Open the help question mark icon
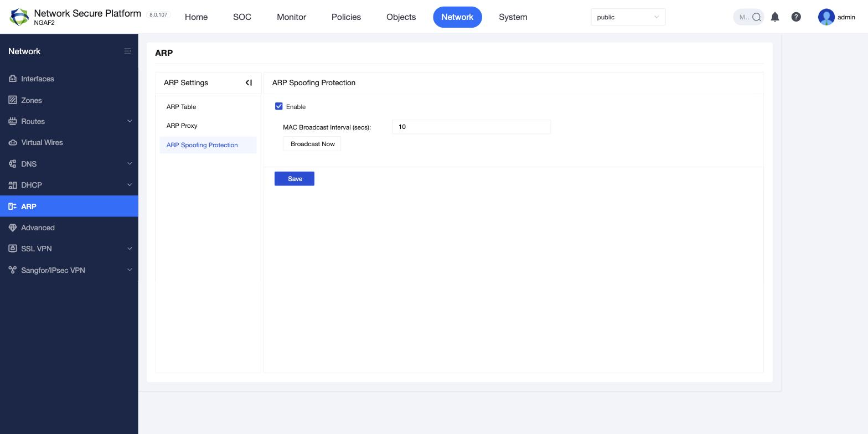The image size is (868, 434). pos(796,17)
